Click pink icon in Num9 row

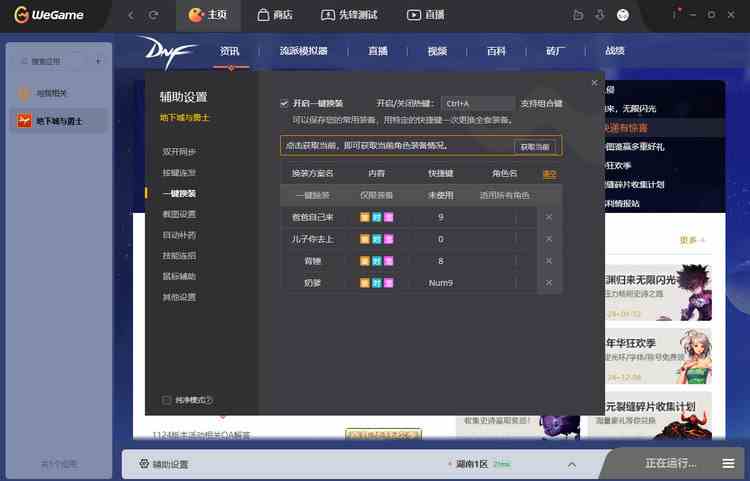point(388,283)
